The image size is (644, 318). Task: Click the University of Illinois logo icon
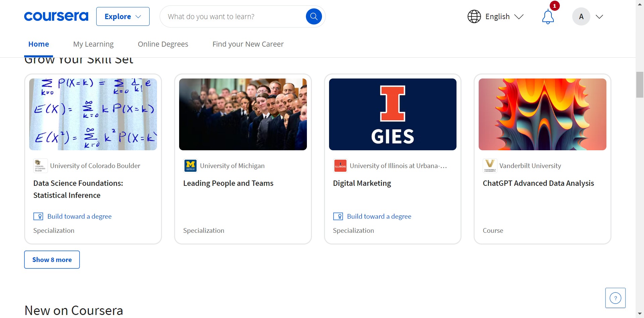click(x=340, y=166)
